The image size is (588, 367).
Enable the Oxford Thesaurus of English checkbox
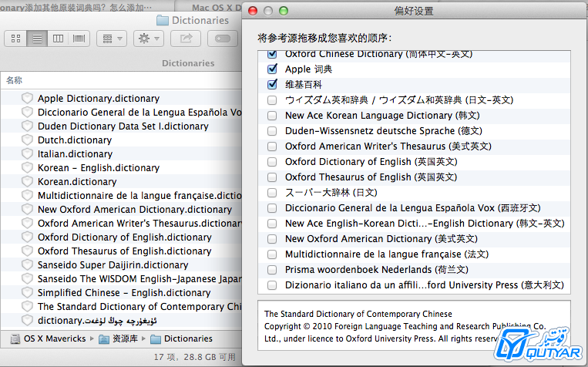tap(272, 177)
